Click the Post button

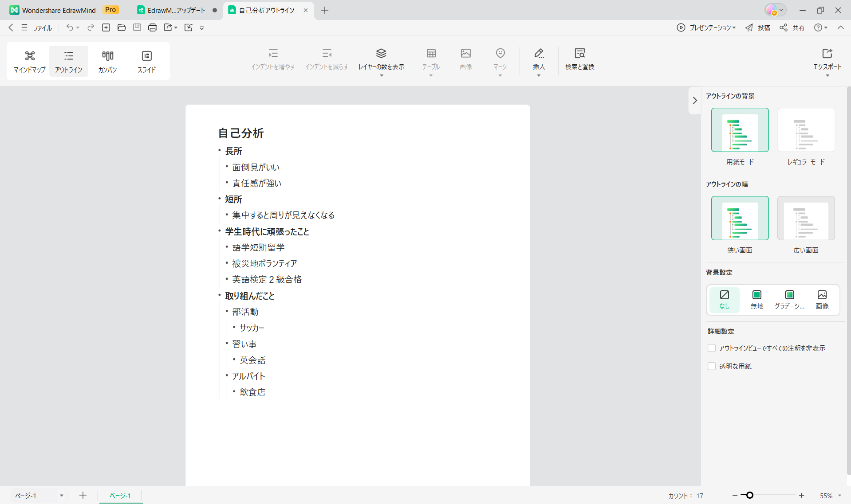(757, 27)
